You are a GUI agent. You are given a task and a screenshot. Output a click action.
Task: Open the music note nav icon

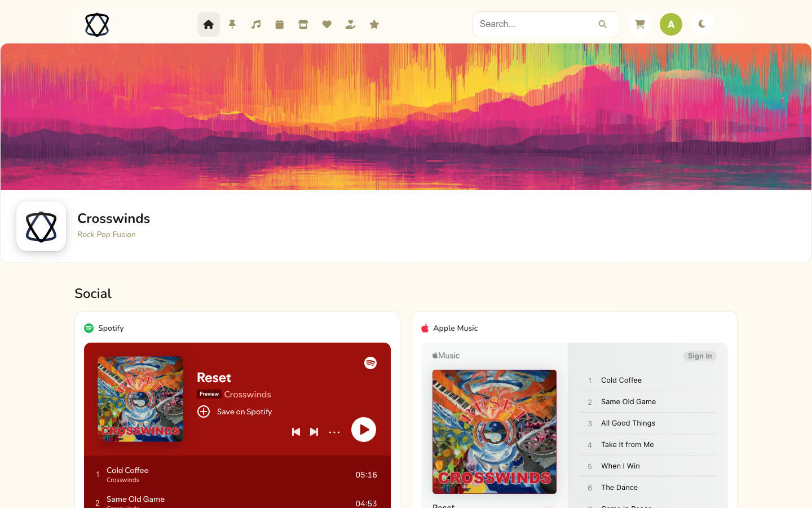(256, 24)
